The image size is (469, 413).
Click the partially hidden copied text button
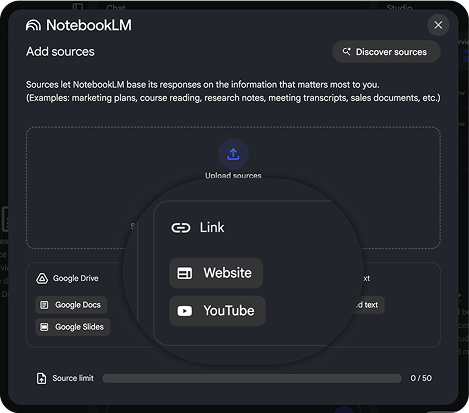pos(369,305)
